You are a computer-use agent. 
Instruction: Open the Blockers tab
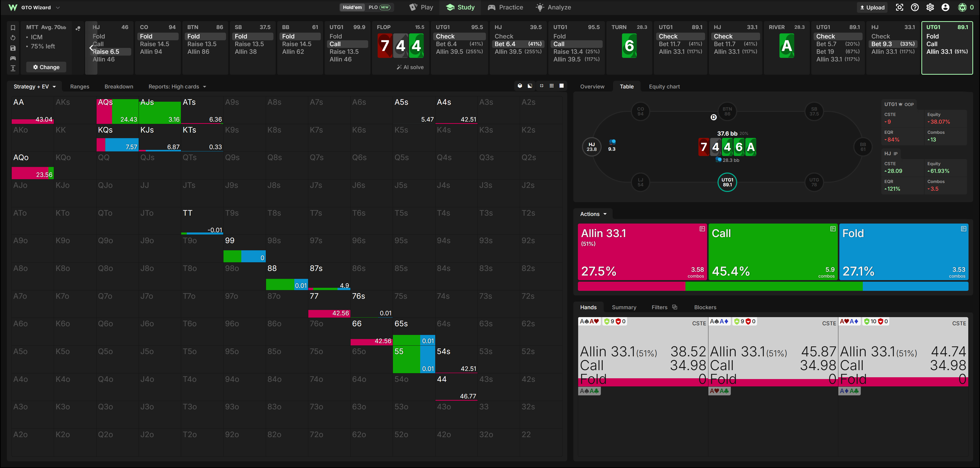pos(705,307)
